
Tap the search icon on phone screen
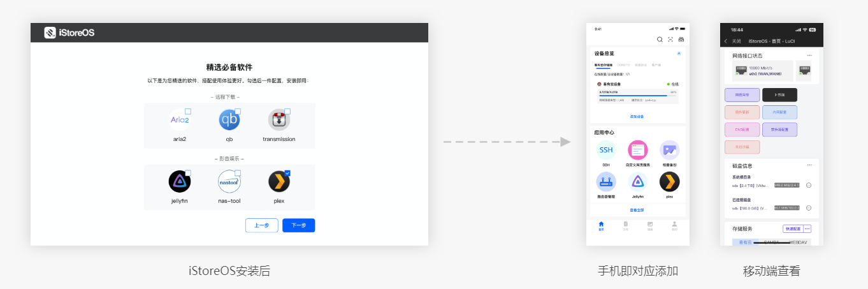click(x=660, y=40)
